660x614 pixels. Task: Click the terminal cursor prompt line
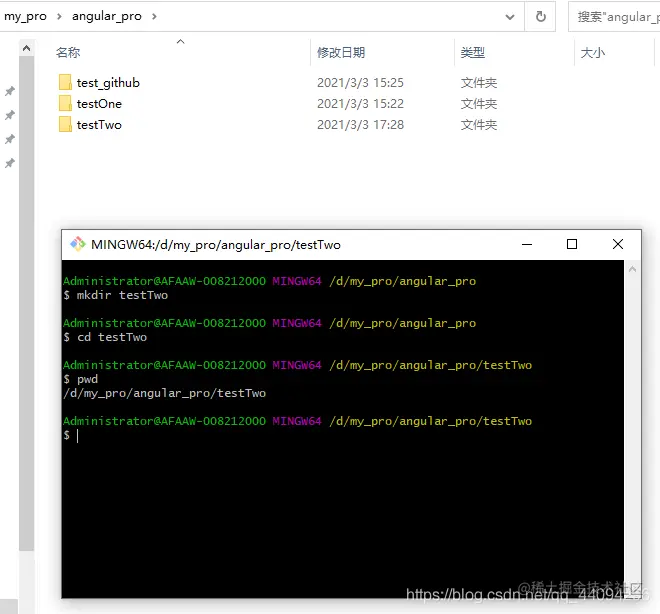tap(71, 435)
